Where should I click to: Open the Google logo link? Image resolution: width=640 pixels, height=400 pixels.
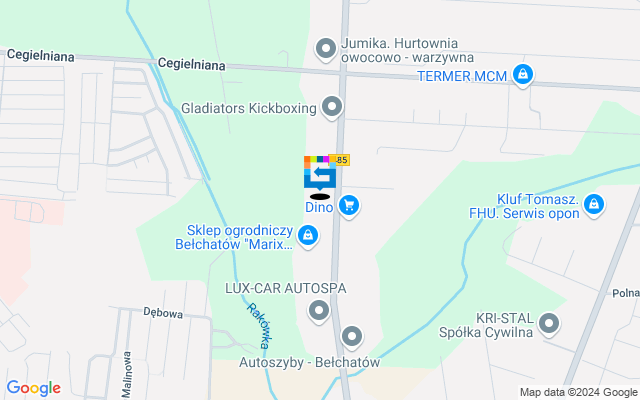click(x=34, y=388)
